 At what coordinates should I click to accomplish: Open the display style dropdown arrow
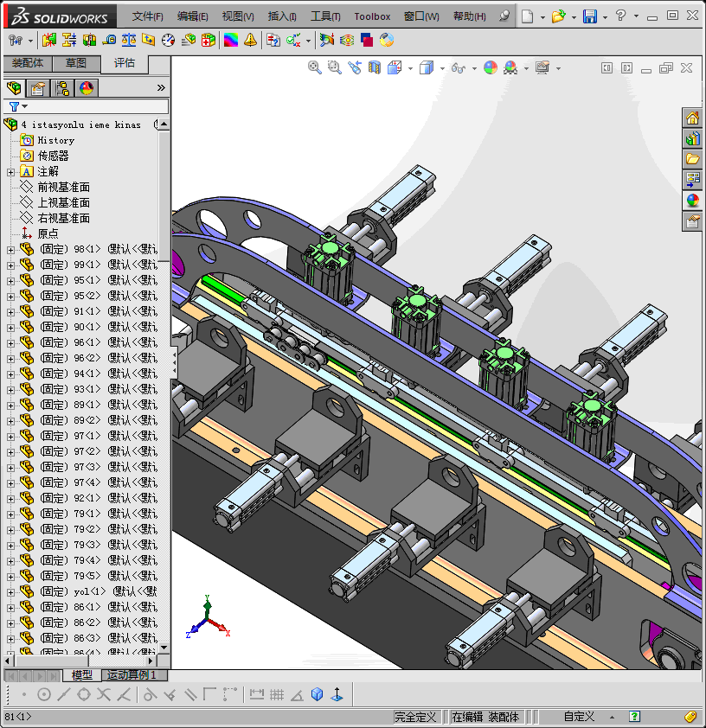point(442,68)
